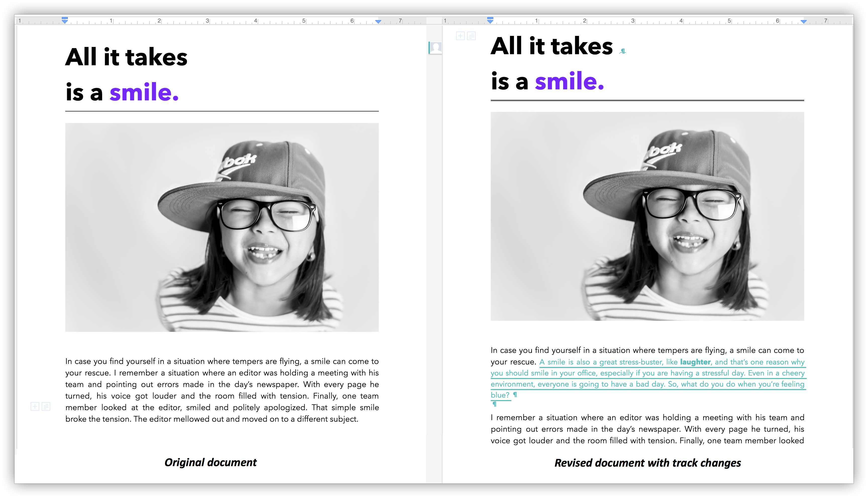The width and height of the screenshot is (868, 498).
Task: Click the pilcrow on the empty inserted line
Action: tap(494, 404)
